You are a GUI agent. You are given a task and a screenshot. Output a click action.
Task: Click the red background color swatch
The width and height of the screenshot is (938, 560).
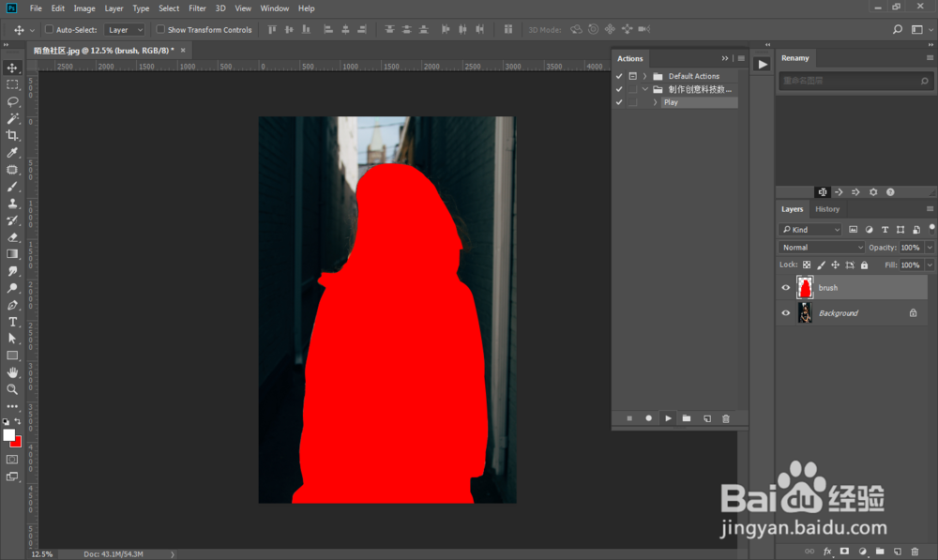click(x=18, y=444)
